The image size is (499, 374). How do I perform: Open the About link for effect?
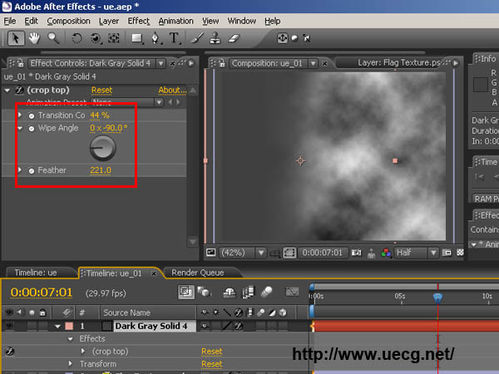click(172, 90)
